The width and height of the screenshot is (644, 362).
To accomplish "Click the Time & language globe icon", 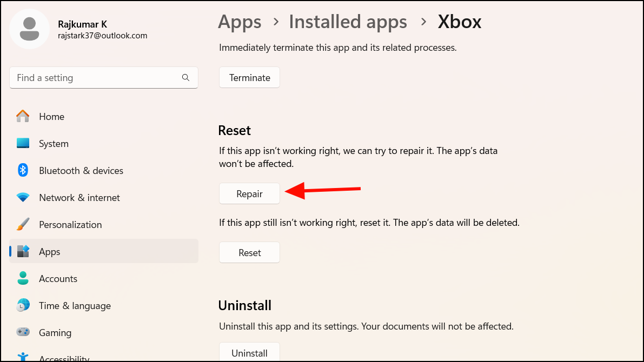I will click(23, 305).
